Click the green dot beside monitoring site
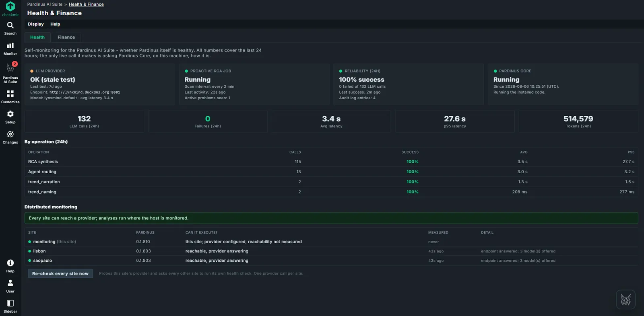644x316 pixels. coord(30,242)
